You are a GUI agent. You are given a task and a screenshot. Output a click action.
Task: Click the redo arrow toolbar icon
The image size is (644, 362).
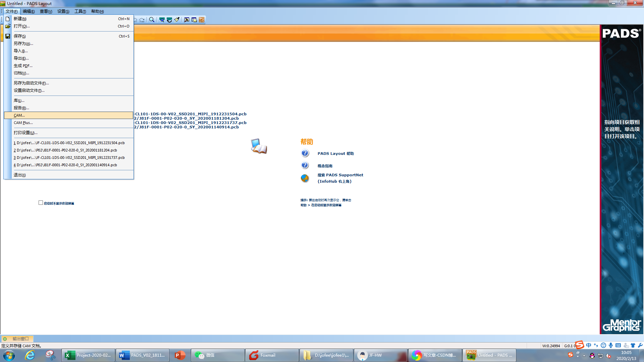pyautogui.click(x=142, y=20)
